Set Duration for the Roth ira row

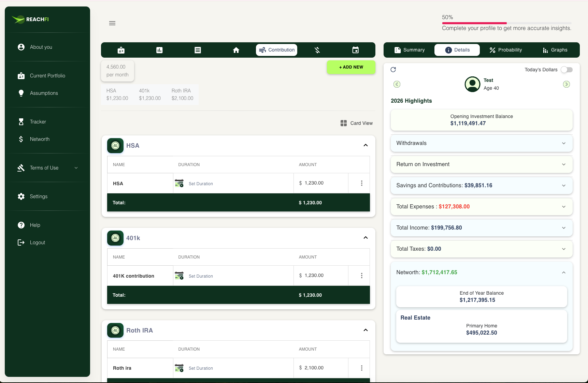[200, 368]
